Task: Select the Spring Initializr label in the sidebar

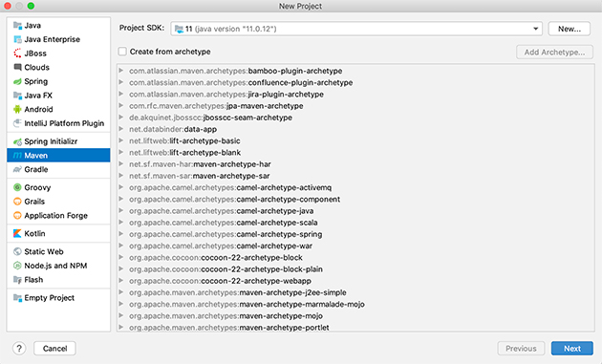Action: point(51,141)
